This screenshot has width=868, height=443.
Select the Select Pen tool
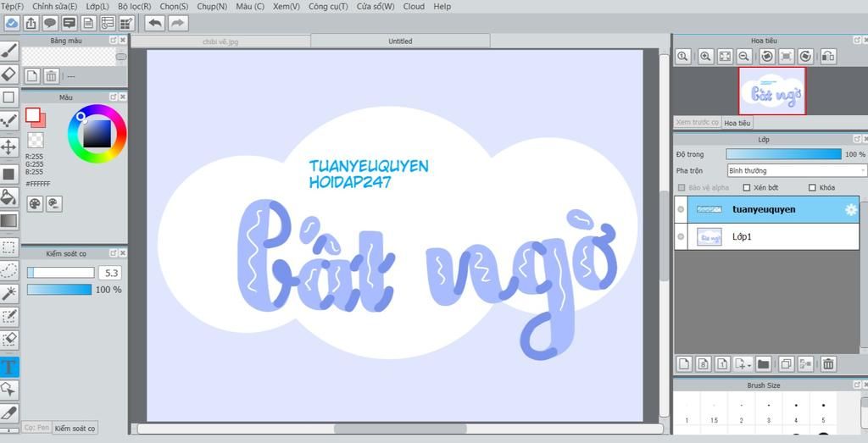tap(8, 317)
